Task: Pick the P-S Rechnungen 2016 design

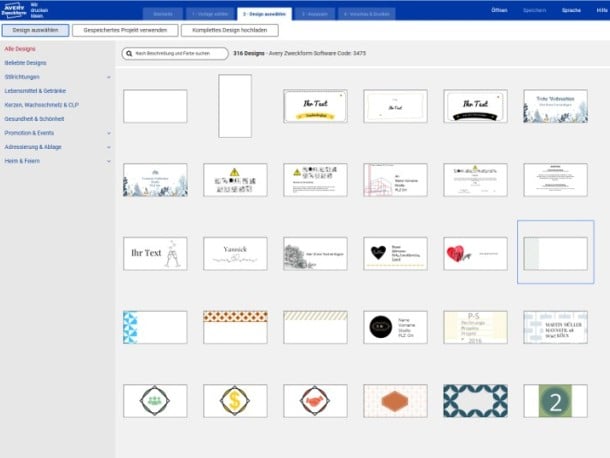Action: [475, 327]
